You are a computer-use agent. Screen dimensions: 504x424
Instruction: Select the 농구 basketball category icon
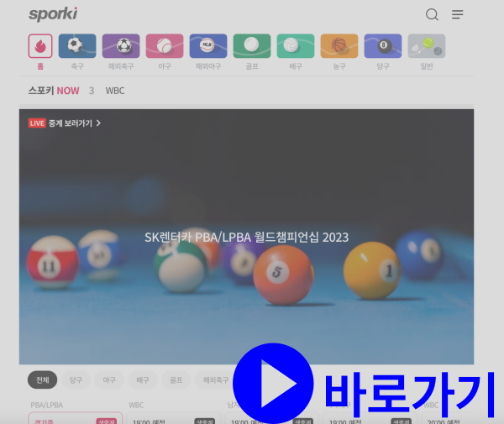[x=339, y=46]
